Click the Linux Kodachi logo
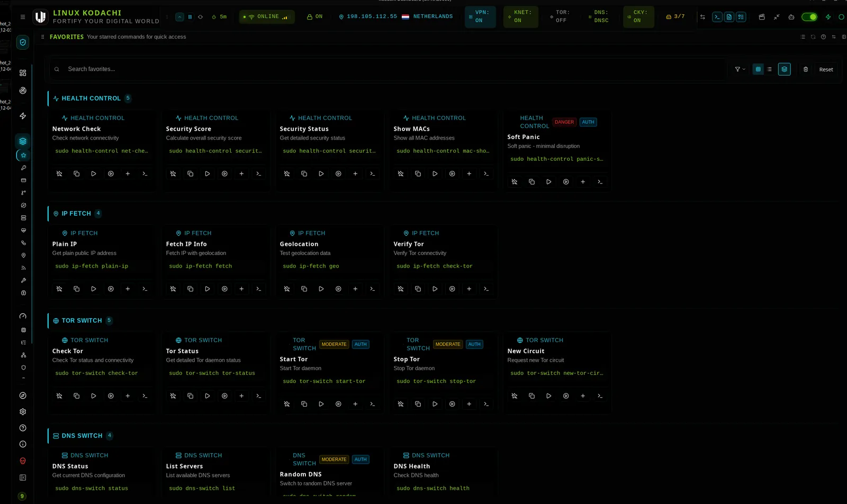The height and width of the screenshot is (504, 847). [40, 17]
